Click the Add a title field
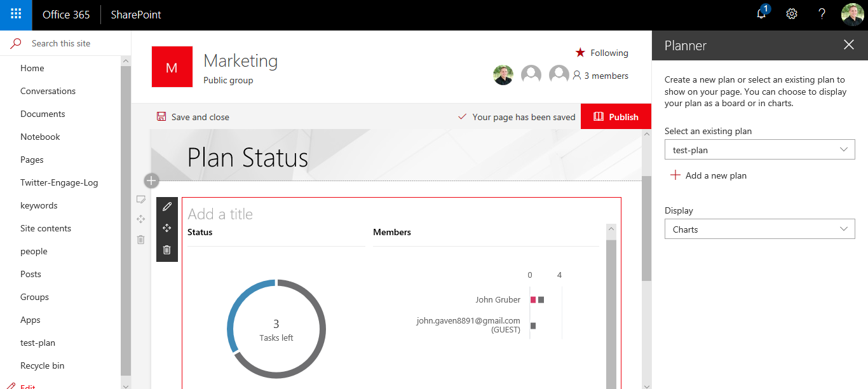Image resolution: width=868 pixels, height=389 pixels. 220,214
